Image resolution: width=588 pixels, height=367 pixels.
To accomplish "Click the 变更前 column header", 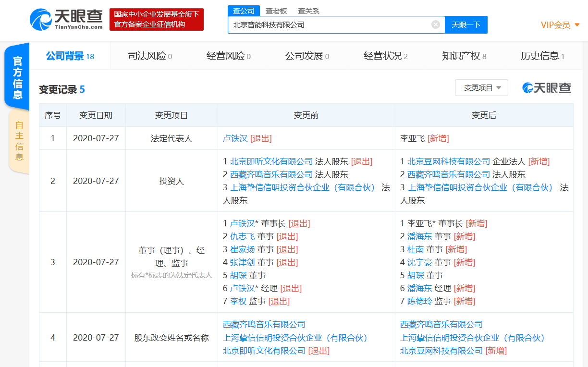I will point(306,115).
